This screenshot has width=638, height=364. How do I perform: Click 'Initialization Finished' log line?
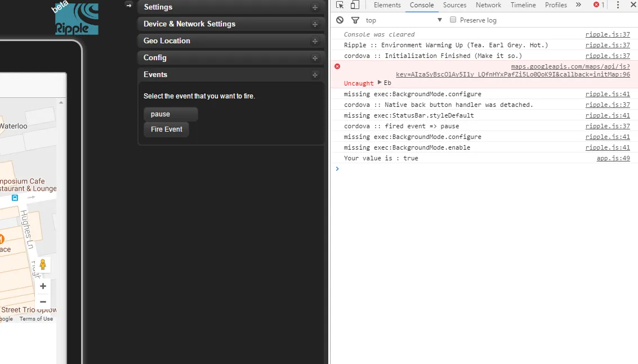pyautogui.click(x=433, y=56)
